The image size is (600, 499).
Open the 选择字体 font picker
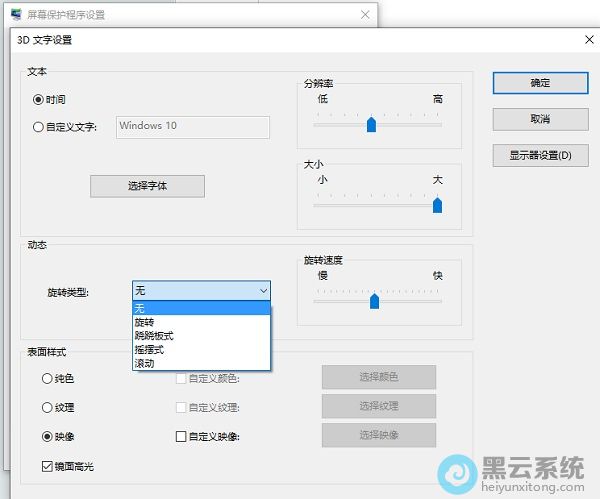pos(148,186)
